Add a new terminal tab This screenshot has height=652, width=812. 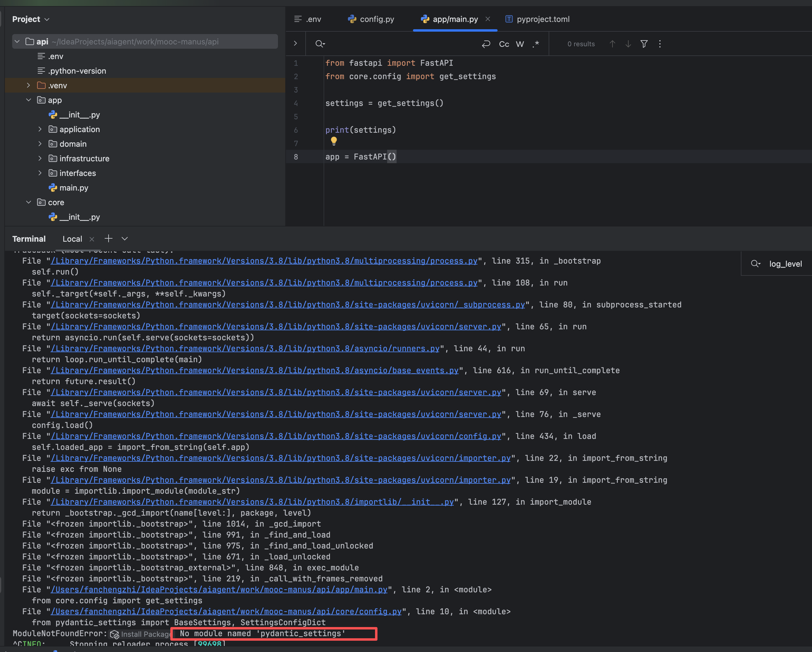(109, 239)
